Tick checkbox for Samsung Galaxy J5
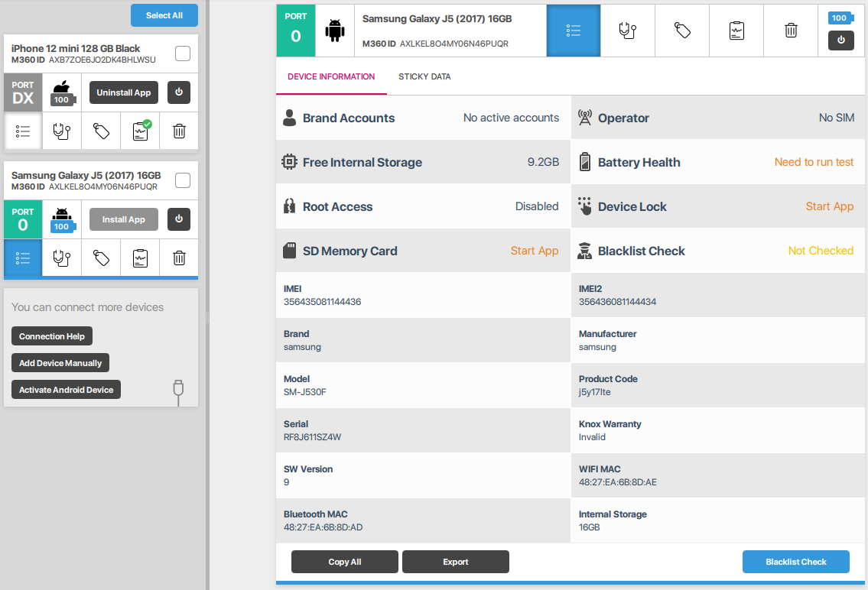 click(x=183, y=180)
